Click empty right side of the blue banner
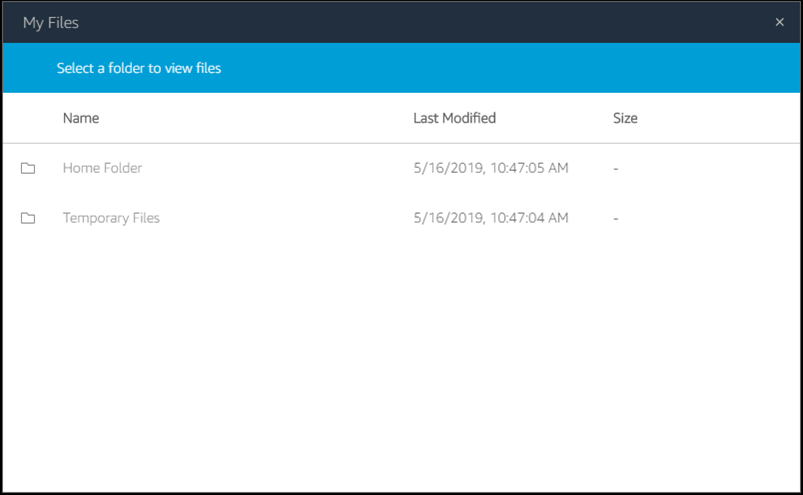803x495 pixels. click(x=600, y=68)
